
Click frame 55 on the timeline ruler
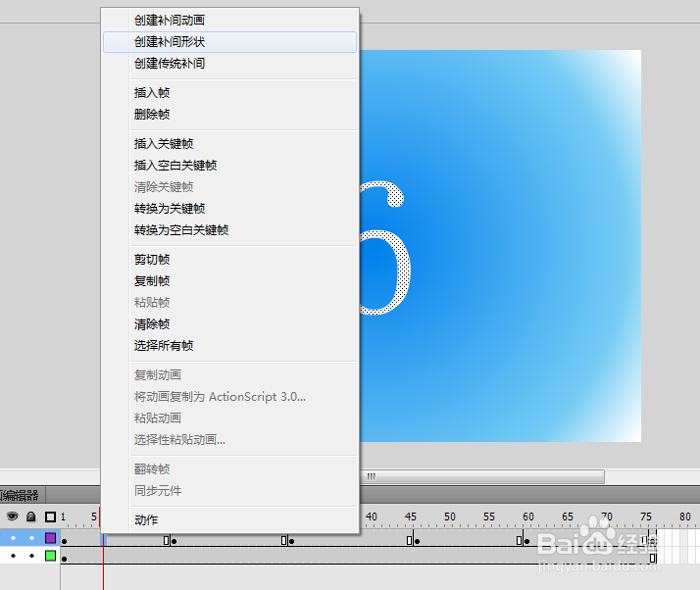[489, 516]
